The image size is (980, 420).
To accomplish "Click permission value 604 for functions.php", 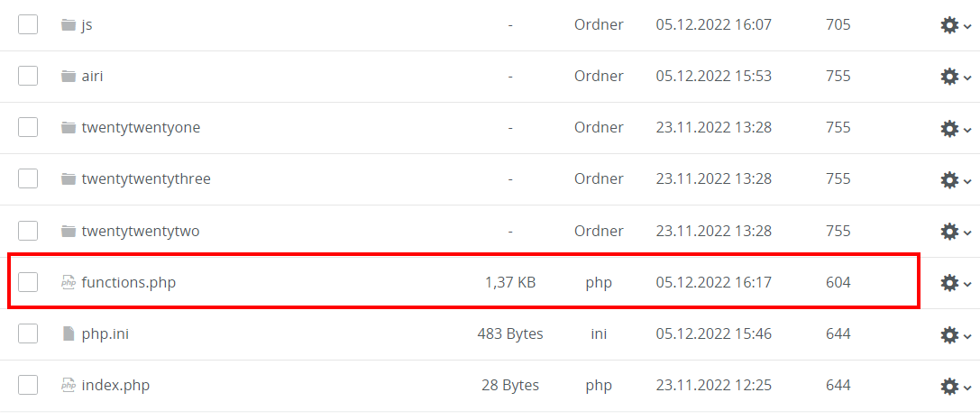I will pyautogui.click(x=838, y=283).
